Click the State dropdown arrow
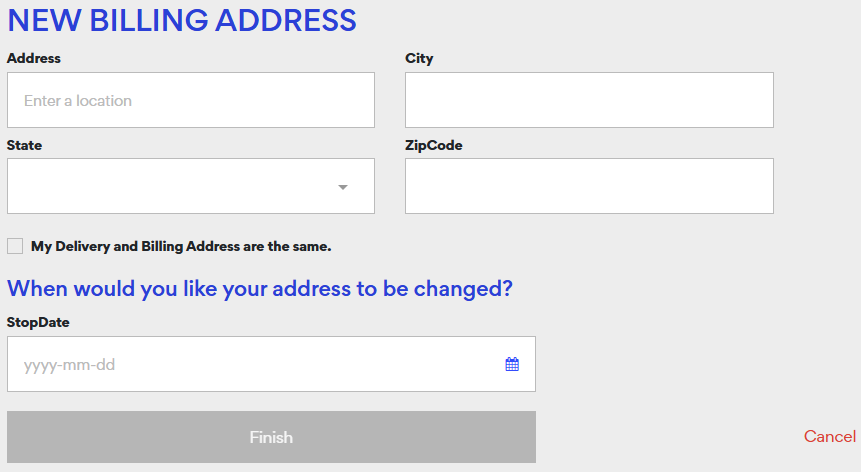 click(x=343, y=187)
